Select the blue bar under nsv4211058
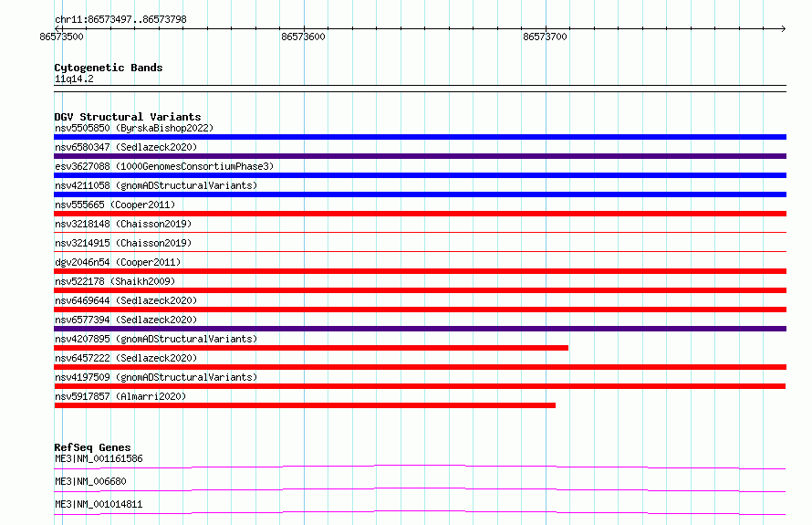 420,194
